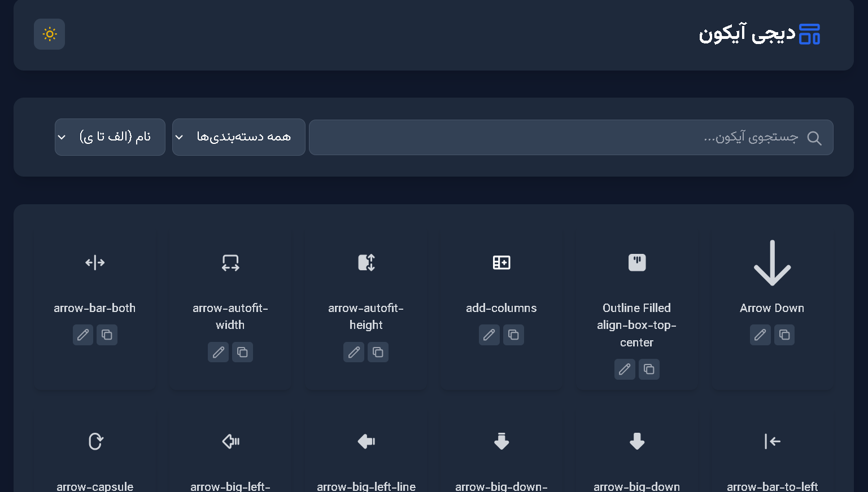Select the add-columns icon preview
The image size is (868, 492).
point(501,263)
